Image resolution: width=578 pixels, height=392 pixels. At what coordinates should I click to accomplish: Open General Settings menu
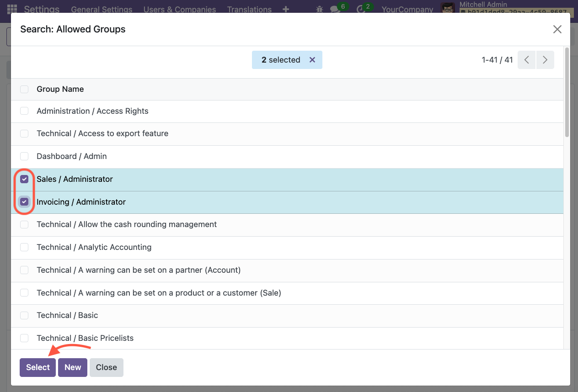pos(102,9)
